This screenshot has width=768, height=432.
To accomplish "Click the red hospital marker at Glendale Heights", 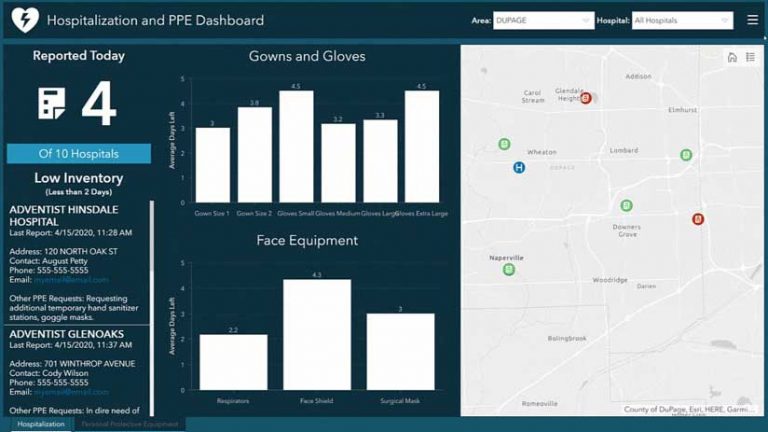I will click(x=585, y=98).
